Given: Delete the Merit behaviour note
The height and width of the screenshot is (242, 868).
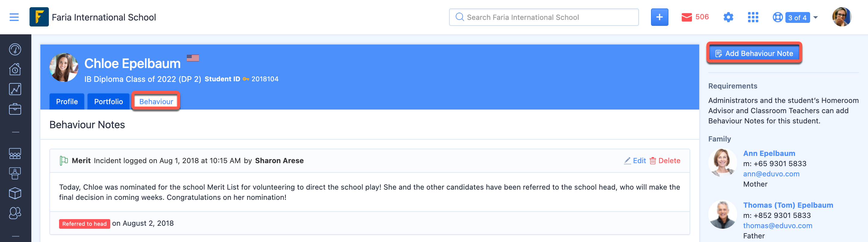Looking at the screenshot, I should (x=665, y=160).
